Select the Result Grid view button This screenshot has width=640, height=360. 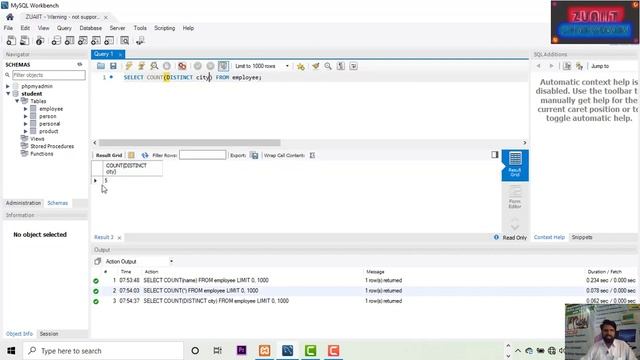pyautogui.click(x=515, y=165)
